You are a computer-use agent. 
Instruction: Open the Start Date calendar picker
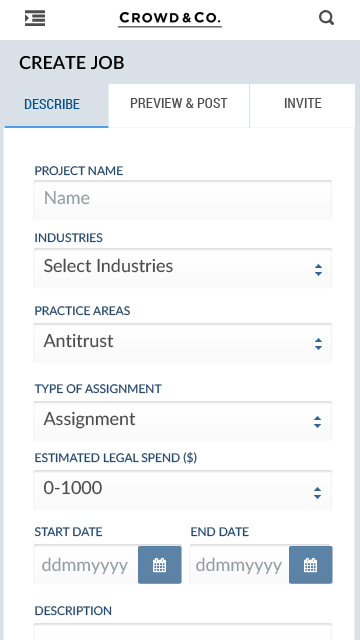click(160, 565)
